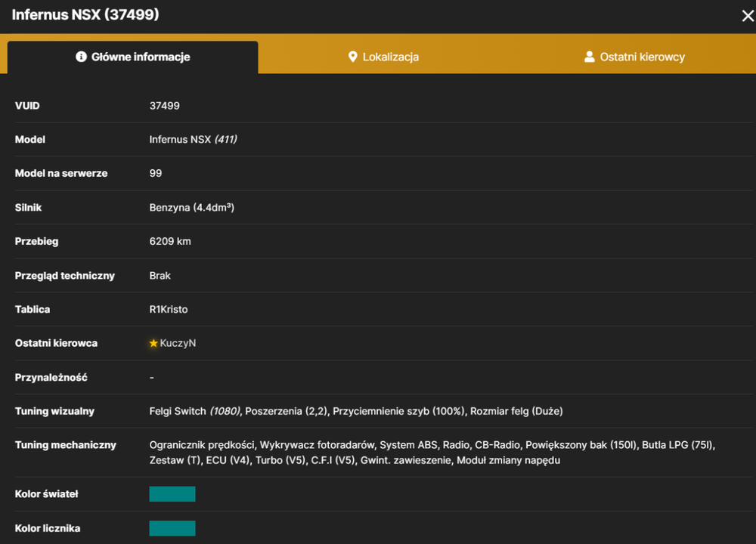Viewport: 756px width, 544px height.
Task: Click the VUID row label
Action: coord(27,106)
